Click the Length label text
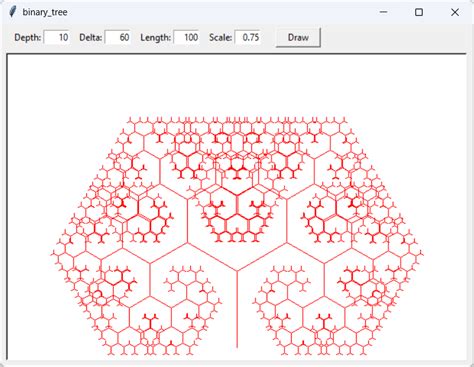This screenshot has width=474, height=367. [x=156, y=37]
